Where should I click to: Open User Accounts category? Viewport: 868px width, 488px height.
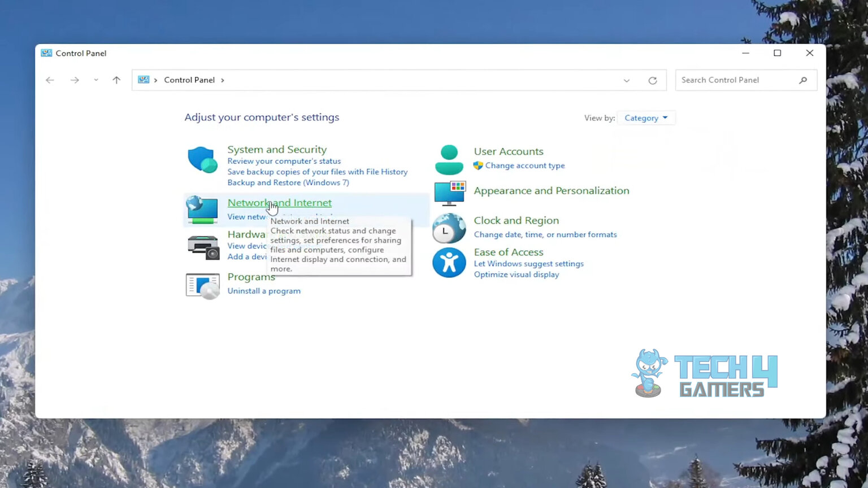(509, 151)
